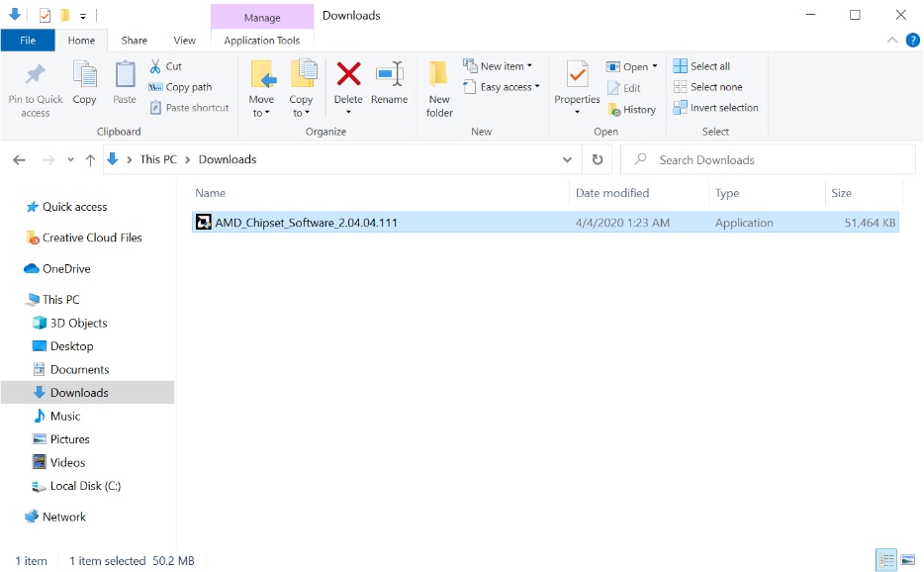Collapse the ribbon with the chevron

point(891,41)
